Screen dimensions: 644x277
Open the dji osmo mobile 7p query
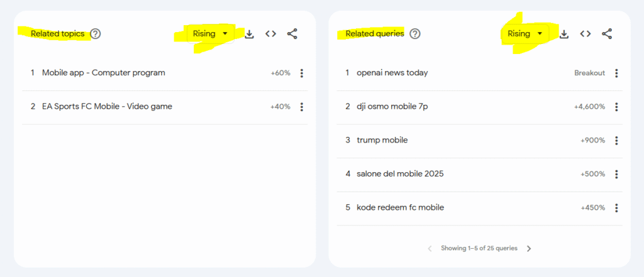tap(392, 107)
